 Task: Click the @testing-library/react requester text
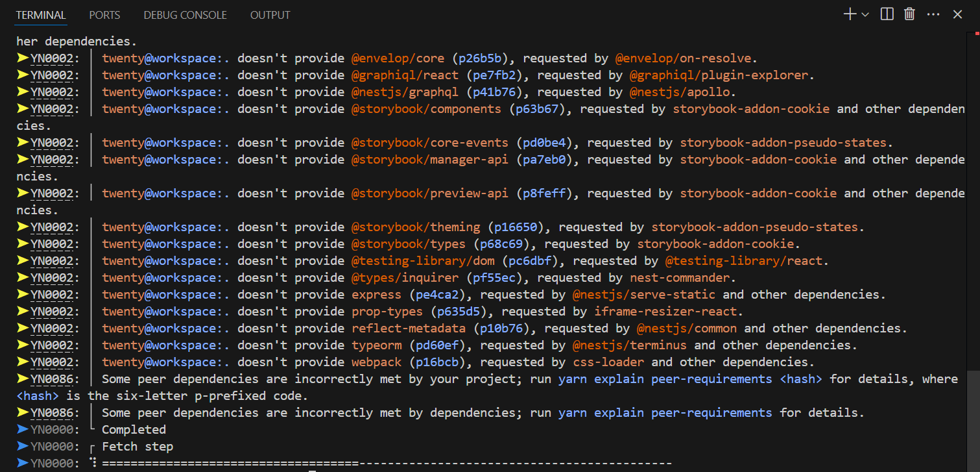click(x=744, y=260)
